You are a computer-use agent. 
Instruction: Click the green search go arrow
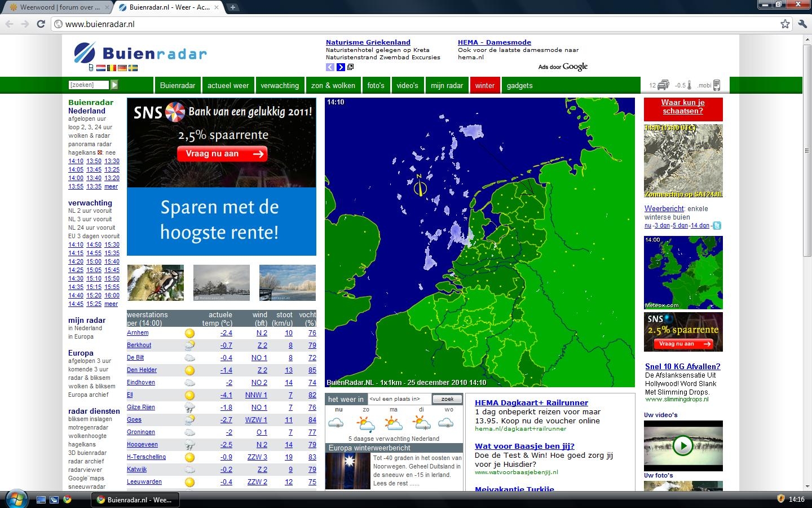click(x=114, y=85)
